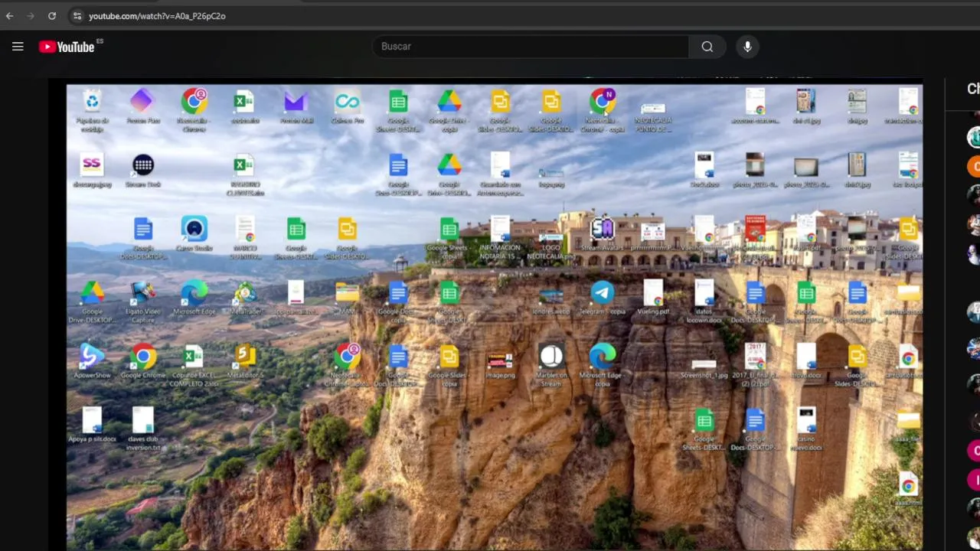
Task: Open Copia de EXCEL COMPLETO file
Action: point(194,365)
